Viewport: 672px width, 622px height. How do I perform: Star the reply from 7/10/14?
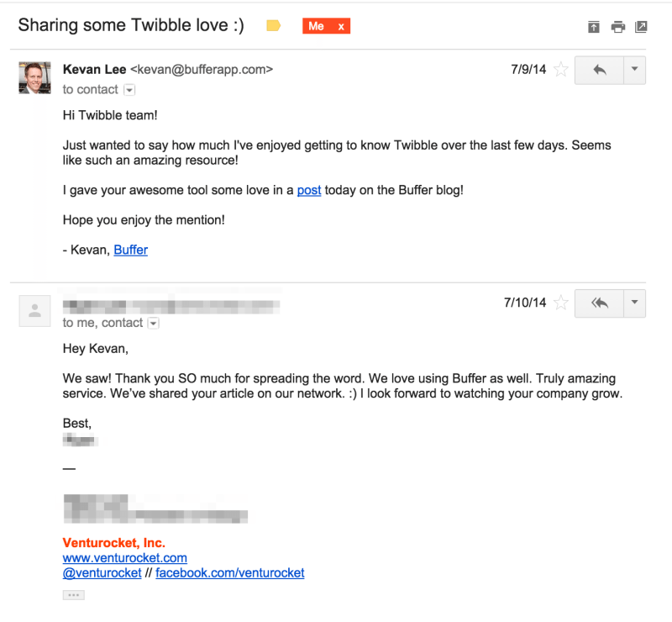tap(561, 303)
